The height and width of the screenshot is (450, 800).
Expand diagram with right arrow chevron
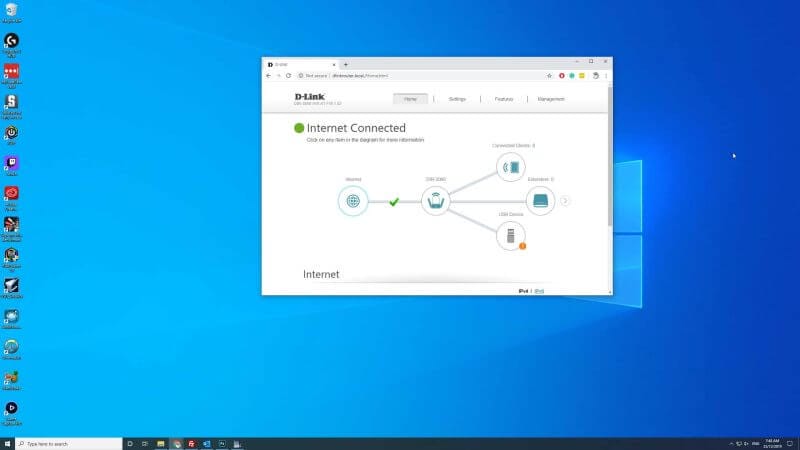[565, 201]
